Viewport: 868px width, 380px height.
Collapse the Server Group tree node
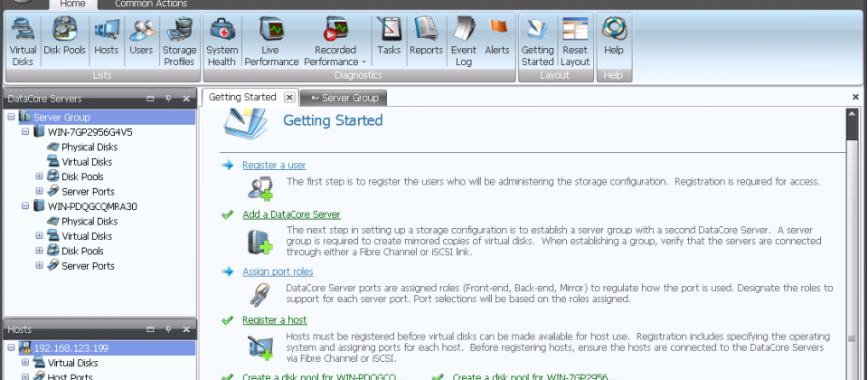coord(12,117)
